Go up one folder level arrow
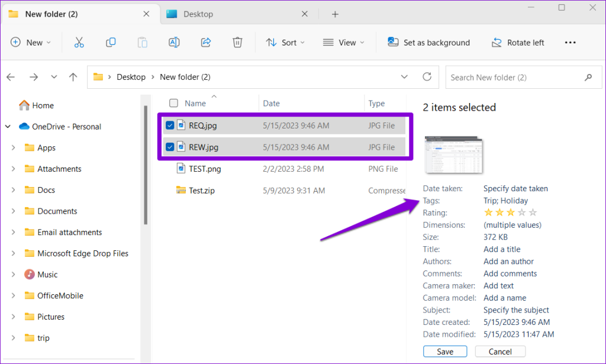Screen dimensions: 606x364 pos(73,77)
